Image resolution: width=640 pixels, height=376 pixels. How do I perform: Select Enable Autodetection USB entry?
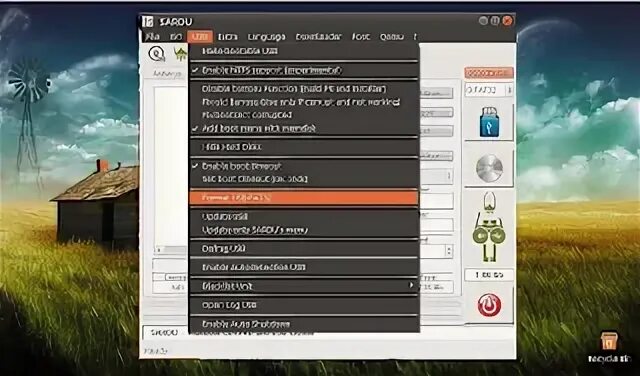tap(304, 267)
